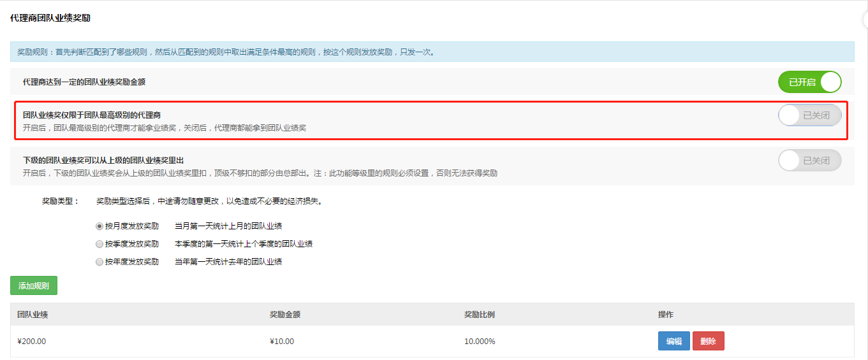The image size is (868, 360).
Task: Click the 当年第一天统计去年的团队业绩 description
Action: tap(228, 262)
